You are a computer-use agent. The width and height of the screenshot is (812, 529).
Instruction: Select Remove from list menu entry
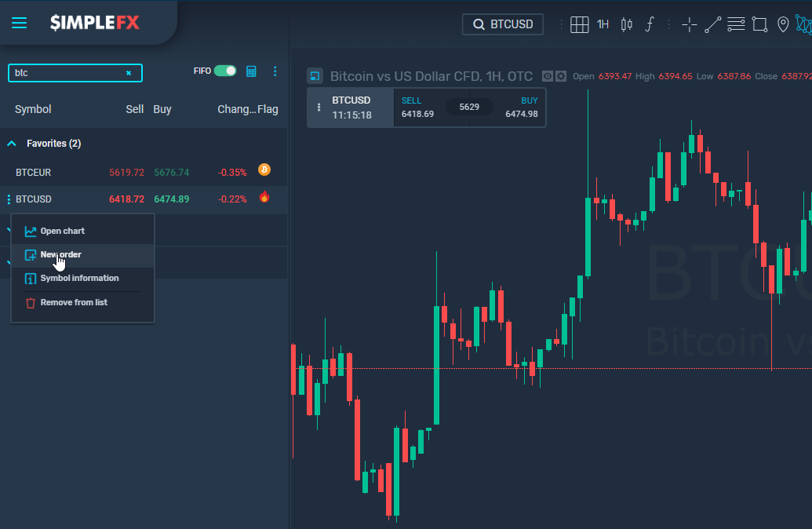pyautogui.click(x=73, y=302)
